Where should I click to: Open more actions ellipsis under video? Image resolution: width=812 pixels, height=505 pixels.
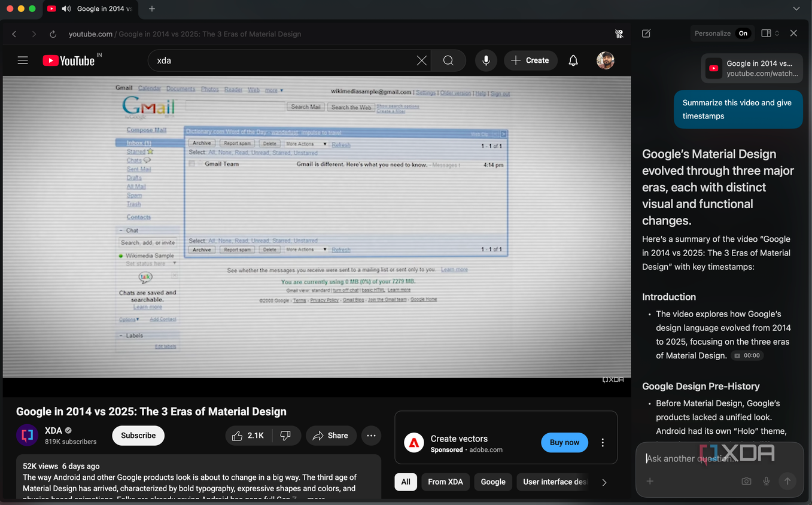point(371,436)
